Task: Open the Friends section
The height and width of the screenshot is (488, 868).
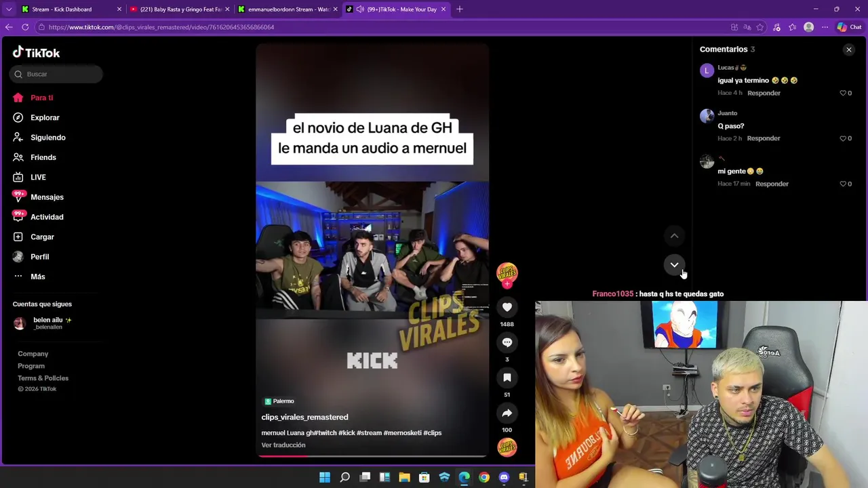Action: [x=43, y=157]
